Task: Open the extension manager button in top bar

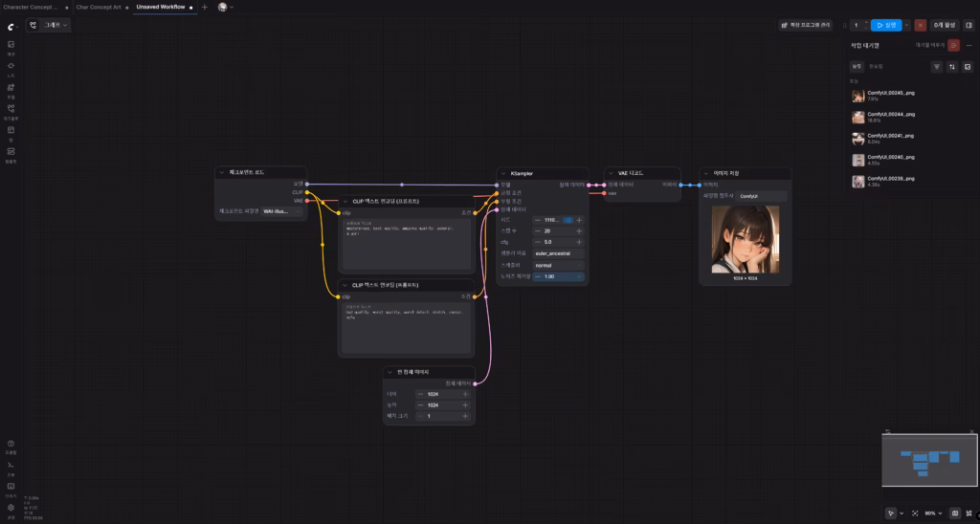Action: click(805, 25)
